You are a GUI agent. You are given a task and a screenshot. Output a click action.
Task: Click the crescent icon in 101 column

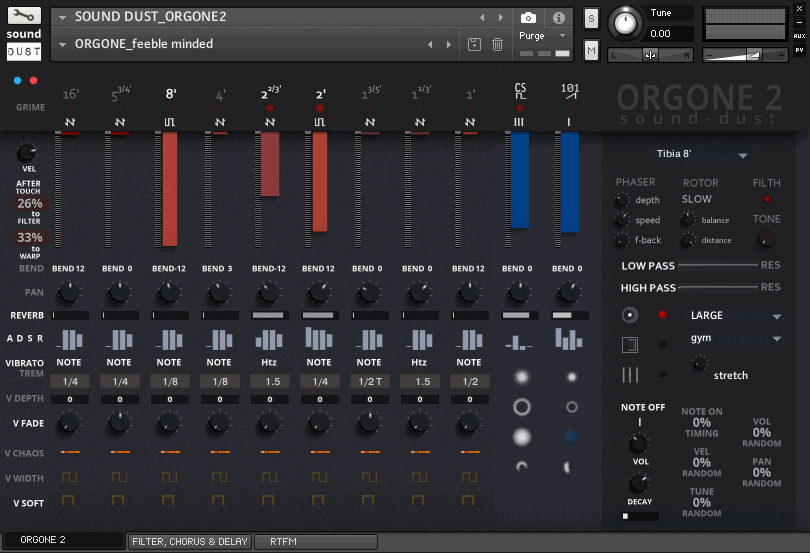click(x=567, y=467)
